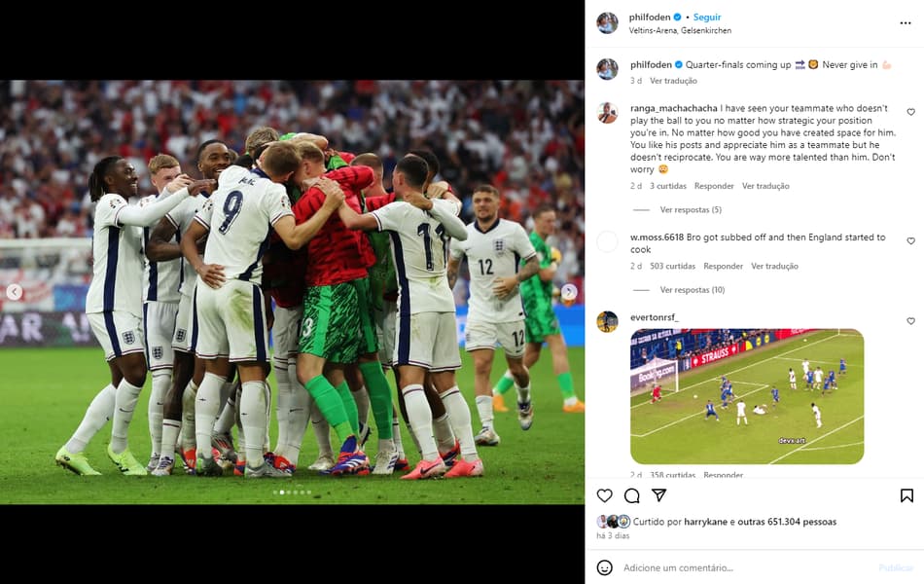Click Ver tradução under the caption
The image size is (924, 584).
click(x=673, y=81)
